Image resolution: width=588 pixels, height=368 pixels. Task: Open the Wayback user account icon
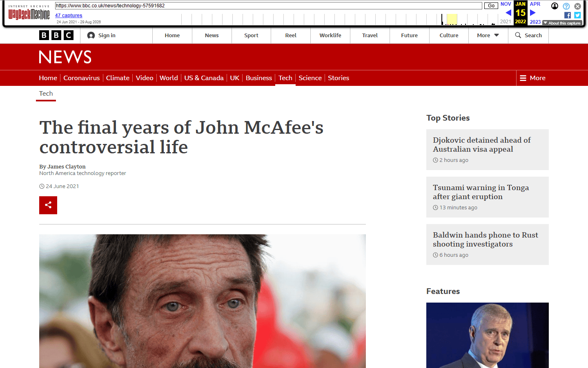(555, 6)
